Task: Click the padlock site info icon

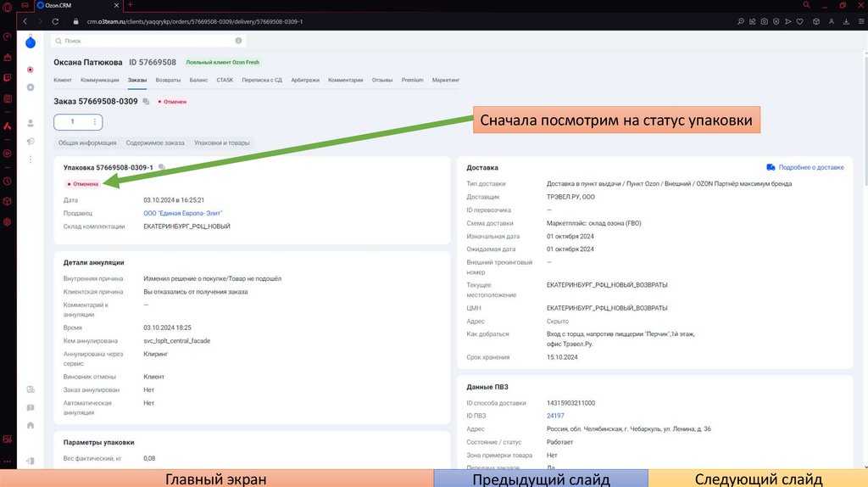Action: pos(75,21)
